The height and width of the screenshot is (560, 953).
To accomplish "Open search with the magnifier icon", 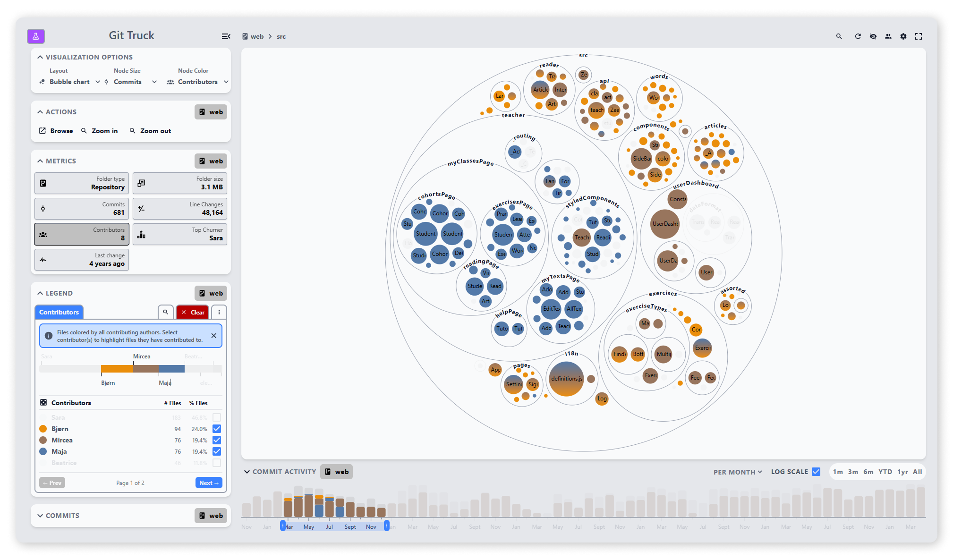I will (839, 36).
